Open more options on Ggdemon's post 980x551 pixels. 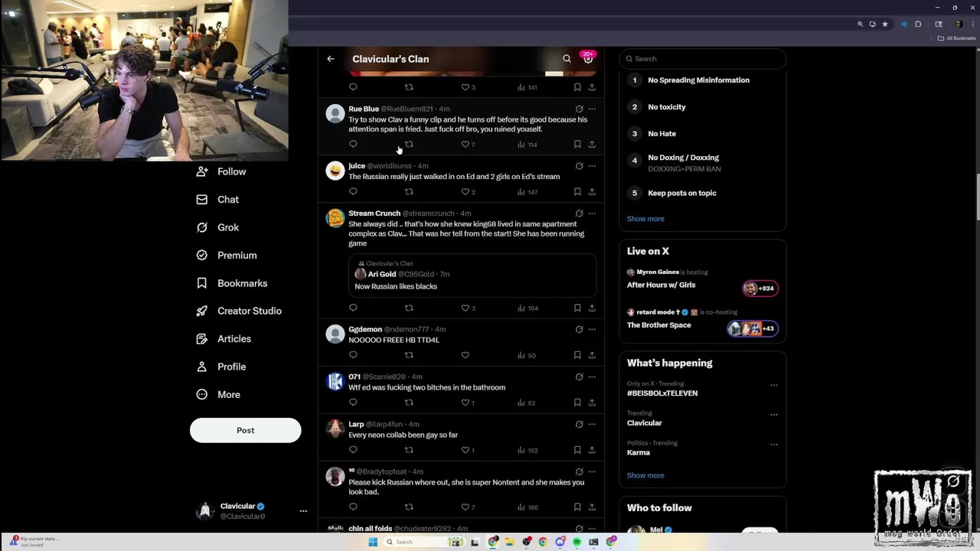tap(592, 330)
